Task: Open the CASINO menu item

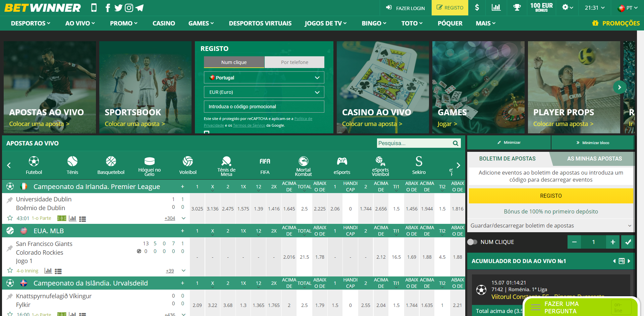Action: (164, 23)
